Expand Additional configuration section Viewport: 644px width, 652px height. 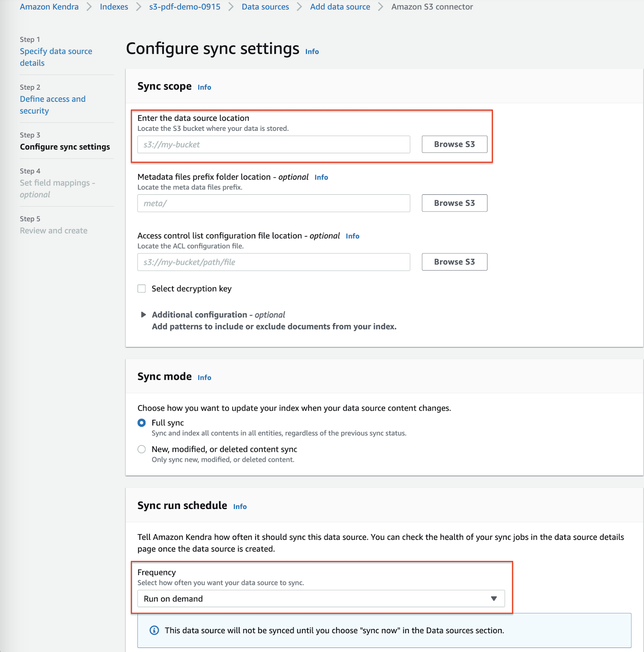click(x=143, y=315)
